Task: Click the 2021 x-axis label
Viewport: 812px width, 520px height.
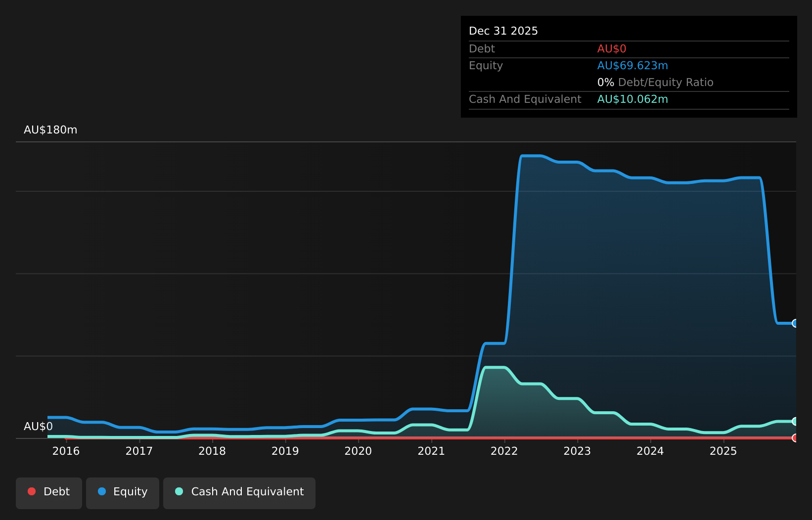Action: point(431,451)
